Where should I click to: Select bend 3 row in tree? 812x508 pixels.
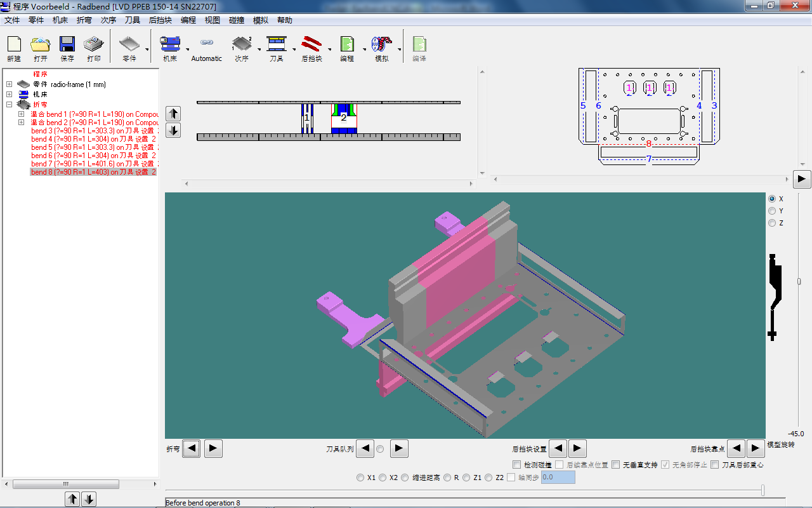(95, 131)
